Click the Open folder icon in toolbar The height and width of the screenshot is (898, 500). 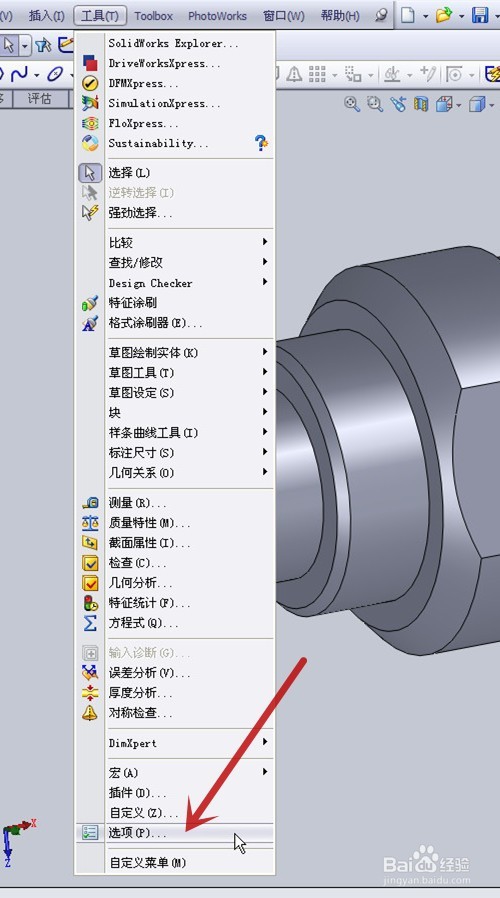[x=443, y=15]
